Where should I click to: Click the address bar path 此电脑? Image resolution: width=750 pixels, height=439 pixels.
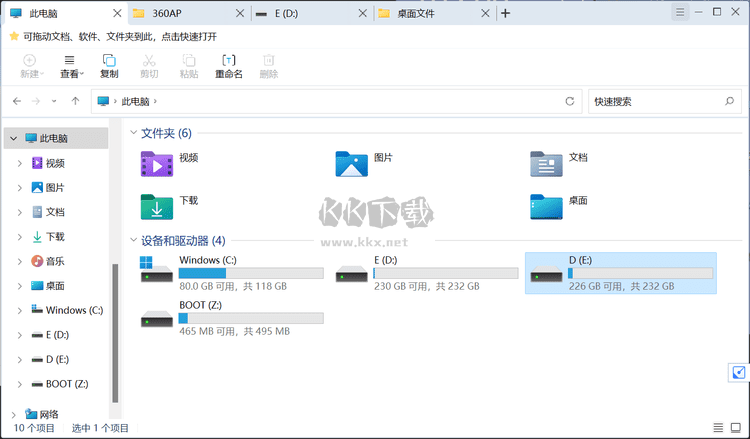pyautogui.click(x=135, y=101)
